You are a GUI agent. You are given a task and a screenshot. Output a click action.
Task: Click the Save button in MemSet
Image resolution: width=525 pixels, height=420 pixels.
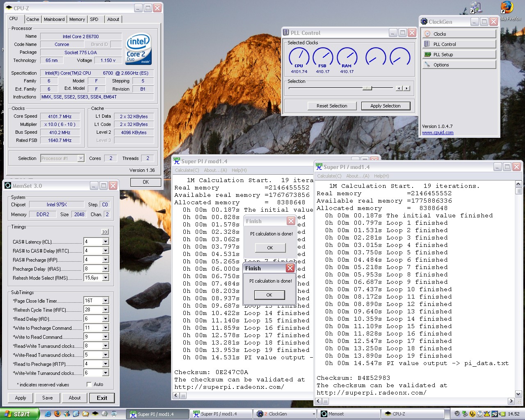[x=48, y=398]
